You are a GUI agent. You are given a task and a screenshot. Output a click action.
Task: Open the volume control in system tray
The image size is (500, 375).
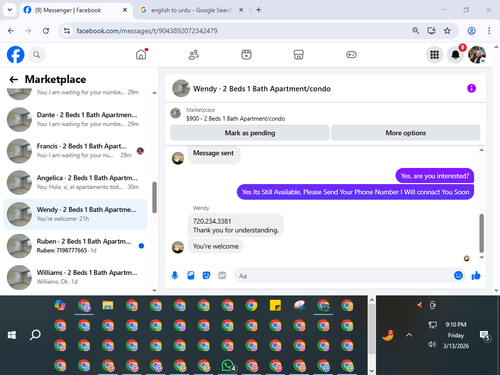click(x=432, y=344)
